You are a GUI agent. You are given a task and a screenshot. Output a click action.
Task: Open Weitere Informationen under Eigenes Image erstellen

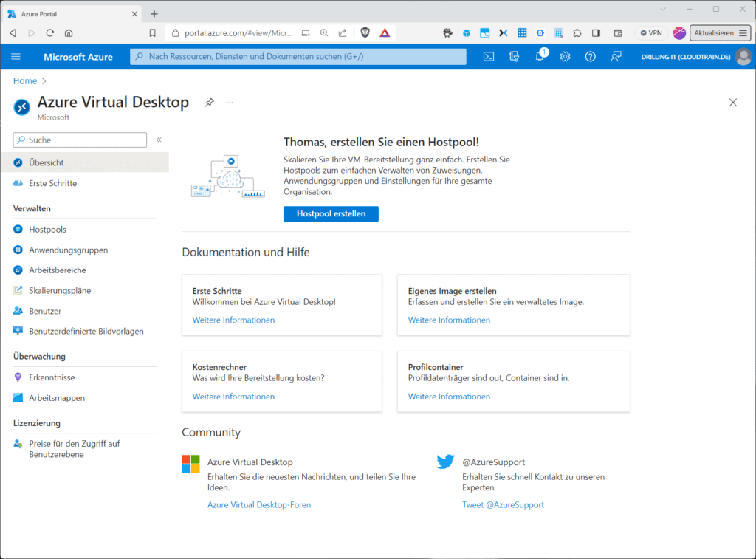click(x=449, y=320)
